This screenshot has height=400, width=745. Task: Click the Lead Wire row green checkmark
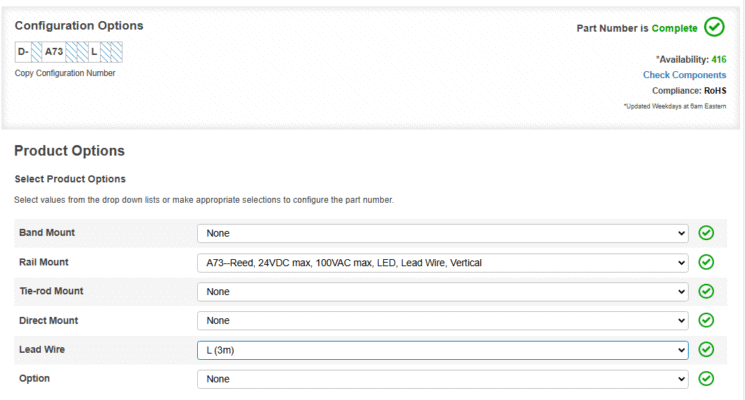706,350
